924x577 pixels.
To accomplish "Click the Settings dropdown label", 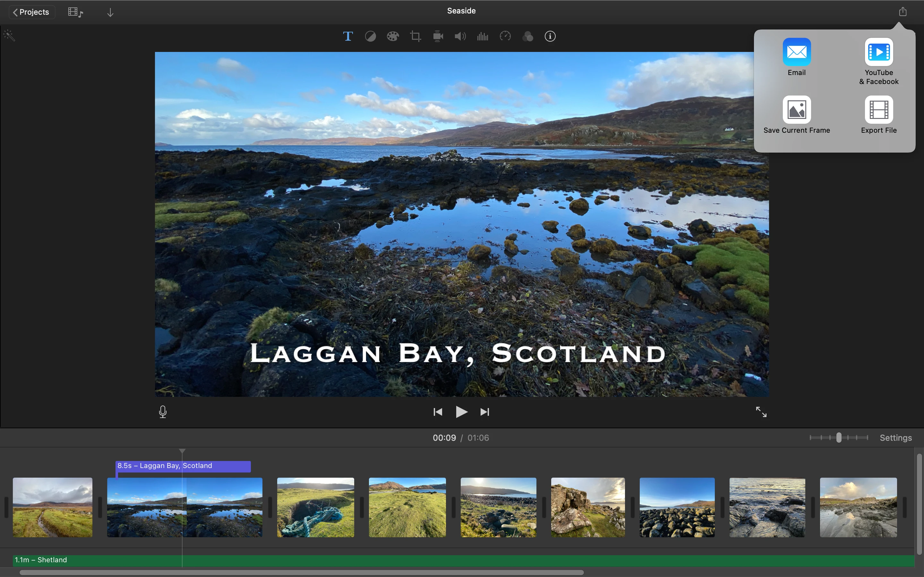I will tap(896, 438).
